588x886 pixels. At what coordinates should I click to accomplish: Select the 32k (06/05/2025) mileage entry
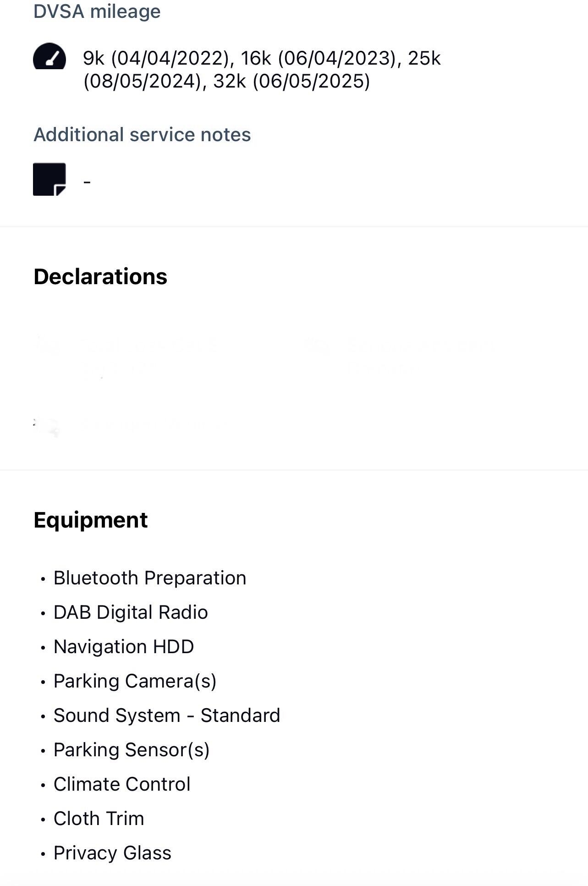[291, 81]
